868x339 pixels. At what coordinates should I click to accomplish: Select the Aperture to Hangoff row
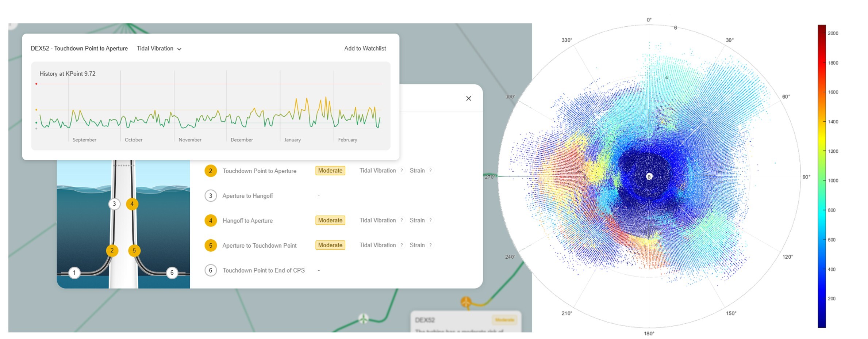pyautogui.click(x=247, y=196)
